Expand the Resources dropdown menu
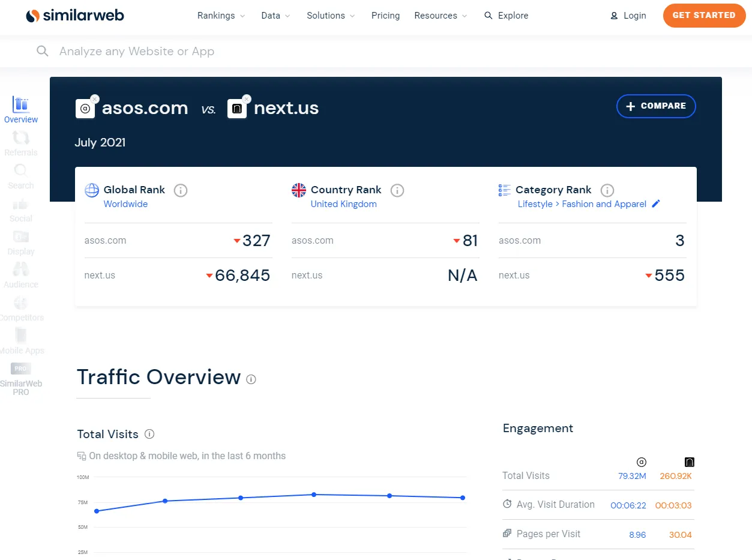Viewport: 752px width, 560px height. 441,16
